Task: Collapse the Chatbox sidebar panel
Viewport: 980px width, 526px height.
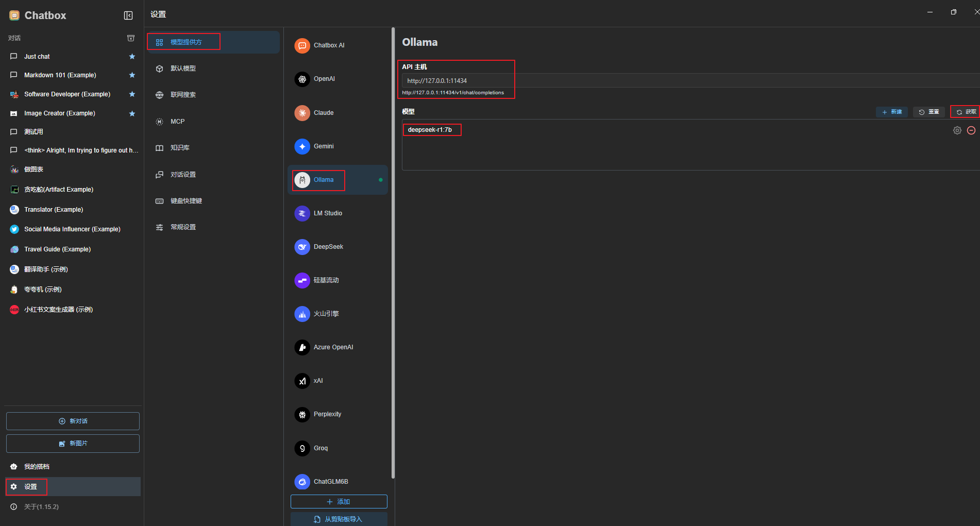Action: coord(128,15)
